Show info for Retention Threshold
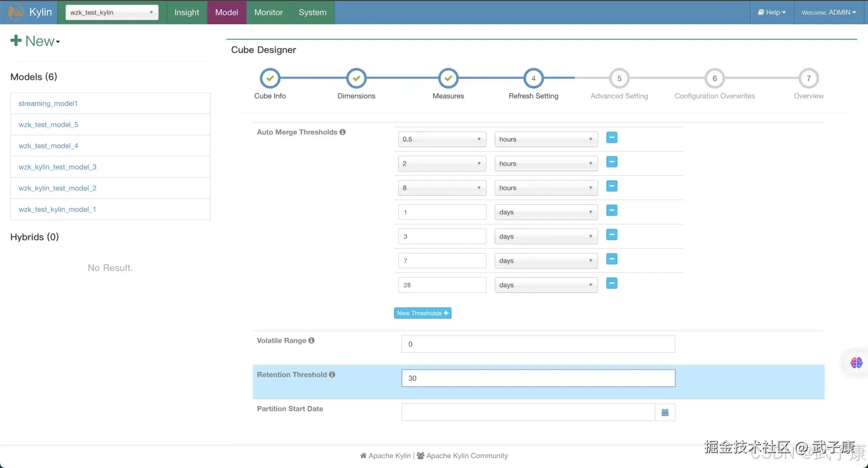 [332, 374]
